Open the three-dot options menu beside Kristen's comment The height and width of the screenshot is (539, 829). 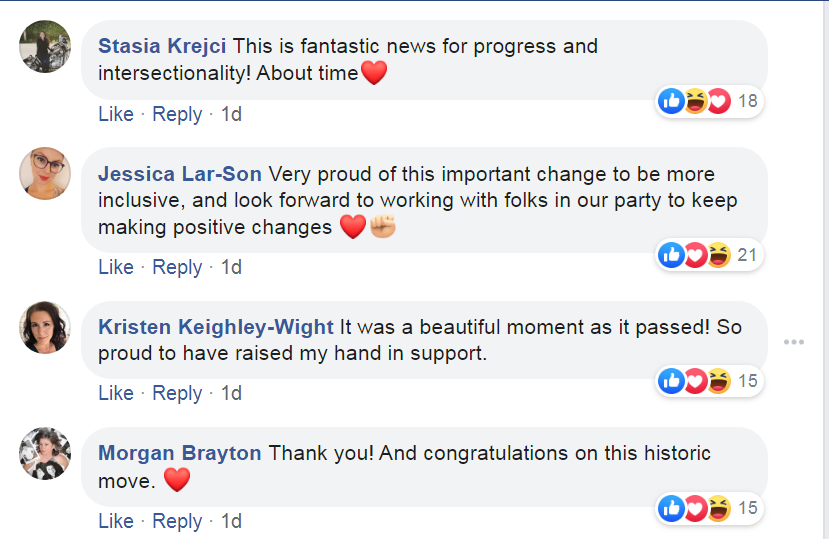click(x=794, y=342)
